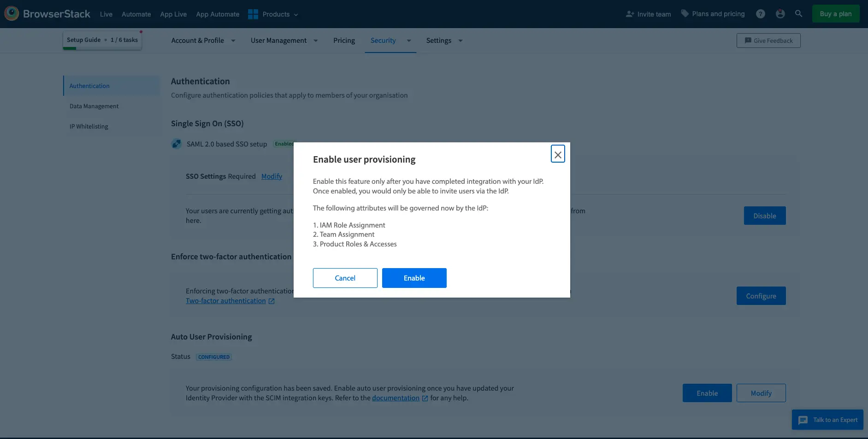Image resolution: width=868 pixels, height=439 pixels.
Task: Open the documentation link
Action: pyautogui.click(x=396, y=398)
